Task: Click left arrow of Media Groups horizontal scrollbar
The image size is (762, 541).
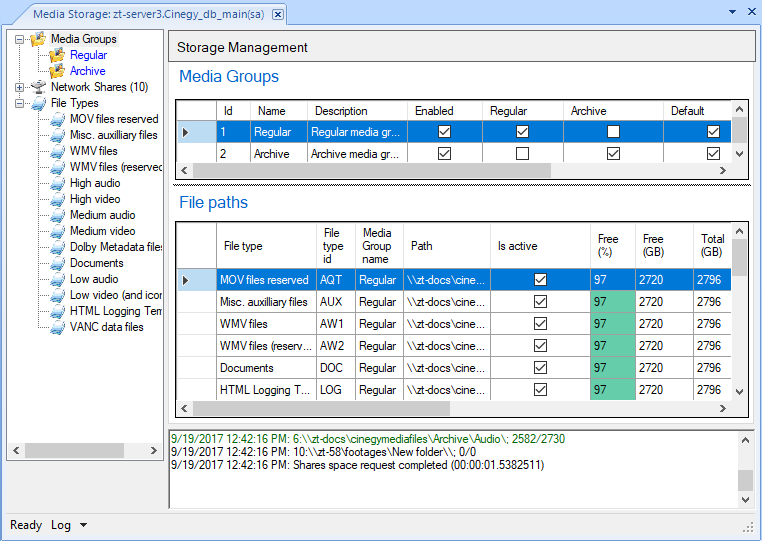Action: [x=184, y=171]
